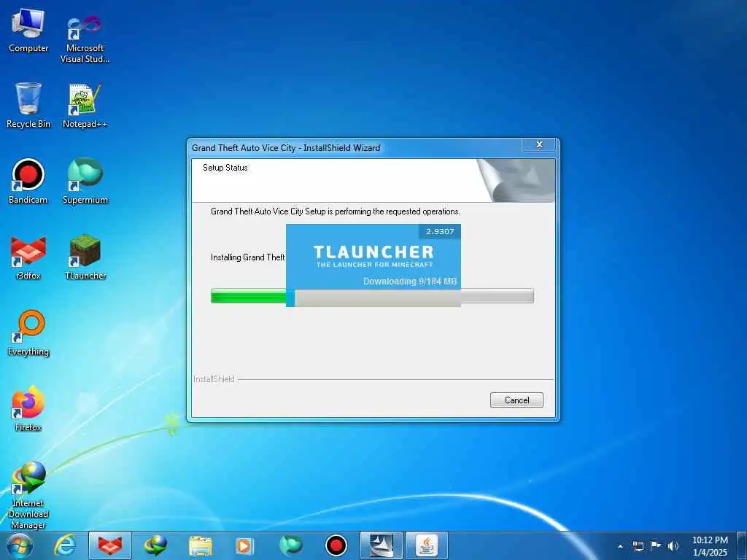This screenshot has height=560, width=747.
Task: Click the 'Downloading 9/184 MB' text
Action: pos(410,281)
